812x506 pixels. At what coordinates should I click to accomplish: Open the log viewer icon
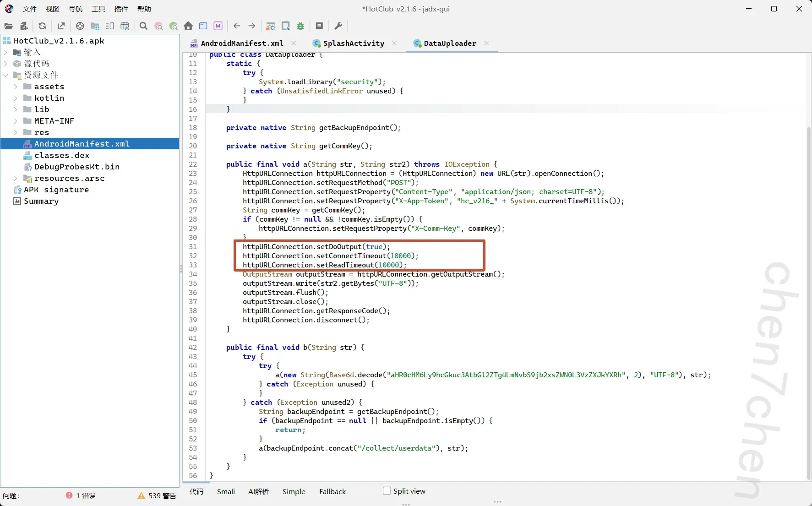319,26
